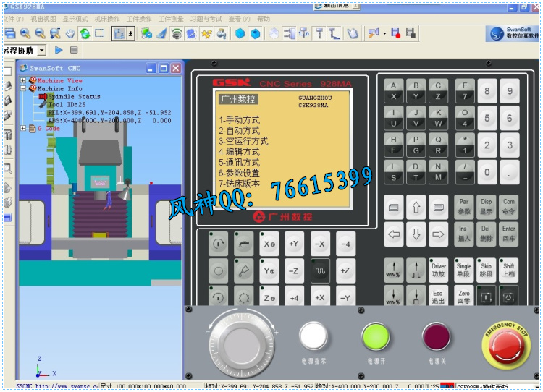Click the dark red 电源关 power off button
543x392 pixels.
pos(437,336)
